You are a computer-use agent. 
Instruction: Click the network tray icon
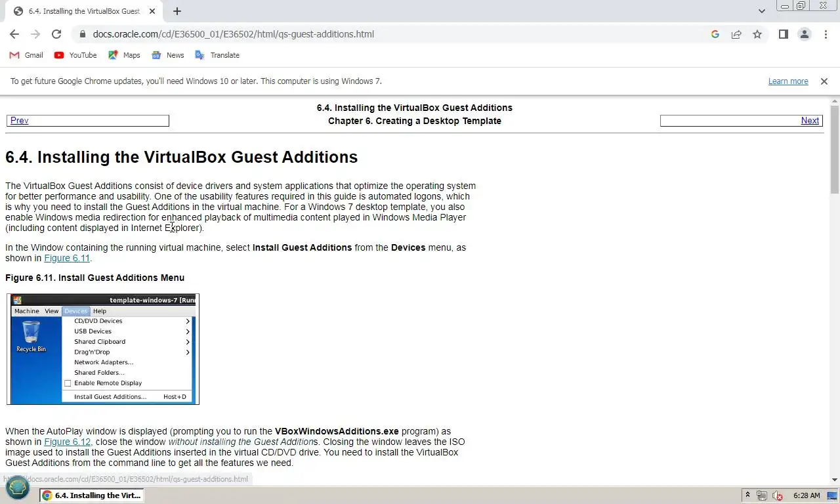coord(762,495)
